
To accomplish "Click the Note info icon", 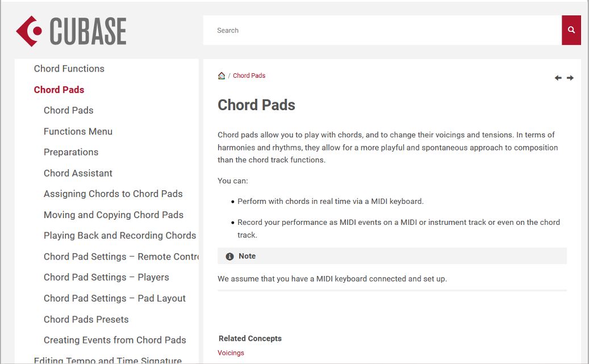I will (x=229, y=256).
